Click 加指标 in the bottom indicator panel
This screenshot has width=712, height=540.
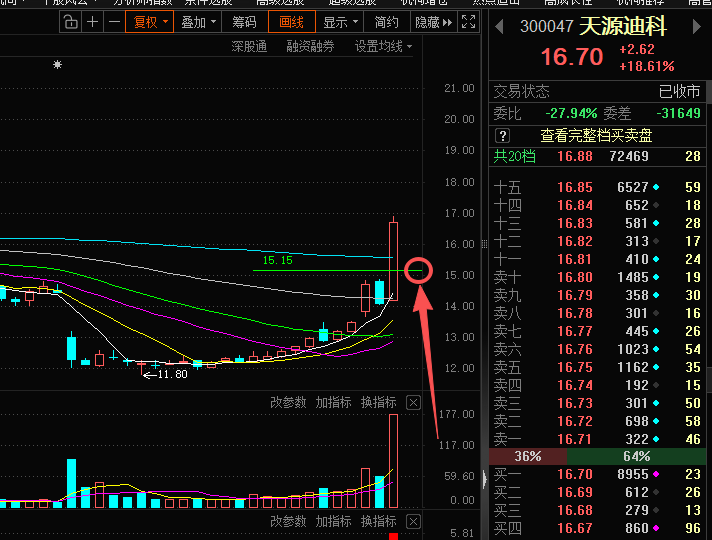pyautogui.click(x=333, y=521)
